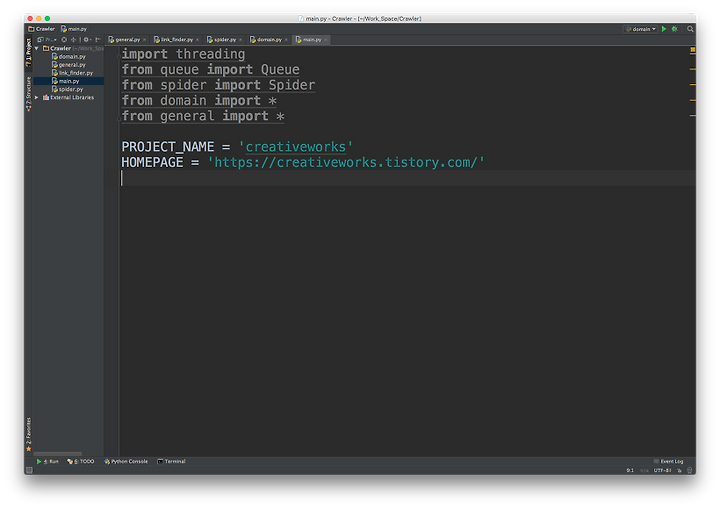This screenshot has width=720, height=509.
Task: Select the main.py editor tab
Action: [309, 40]
